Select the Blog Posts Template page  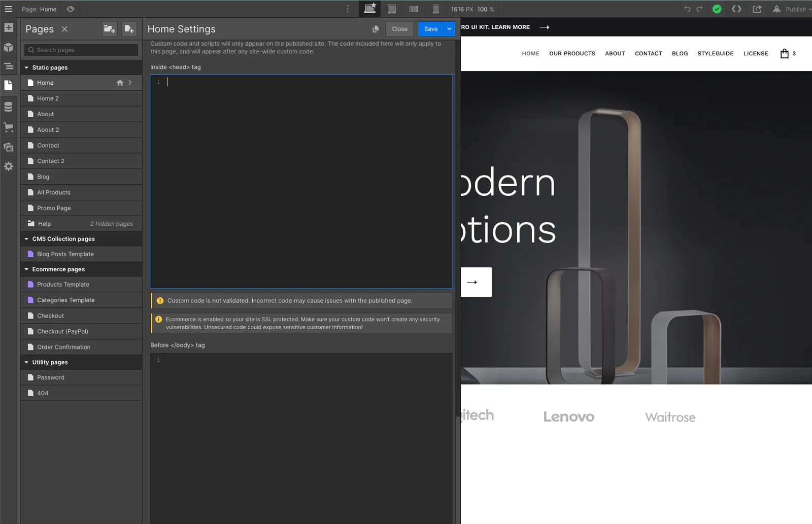pyautogui.click(x=65, y=254)
